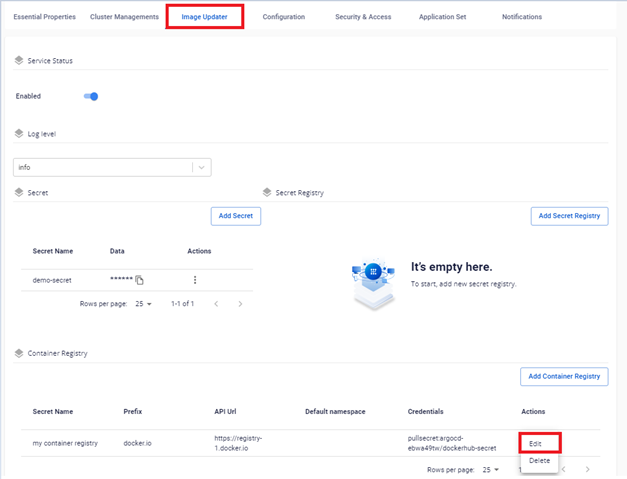Choose Delete from the actions menu
Viewport: 627px width, 479px height.
click(538, 460)
